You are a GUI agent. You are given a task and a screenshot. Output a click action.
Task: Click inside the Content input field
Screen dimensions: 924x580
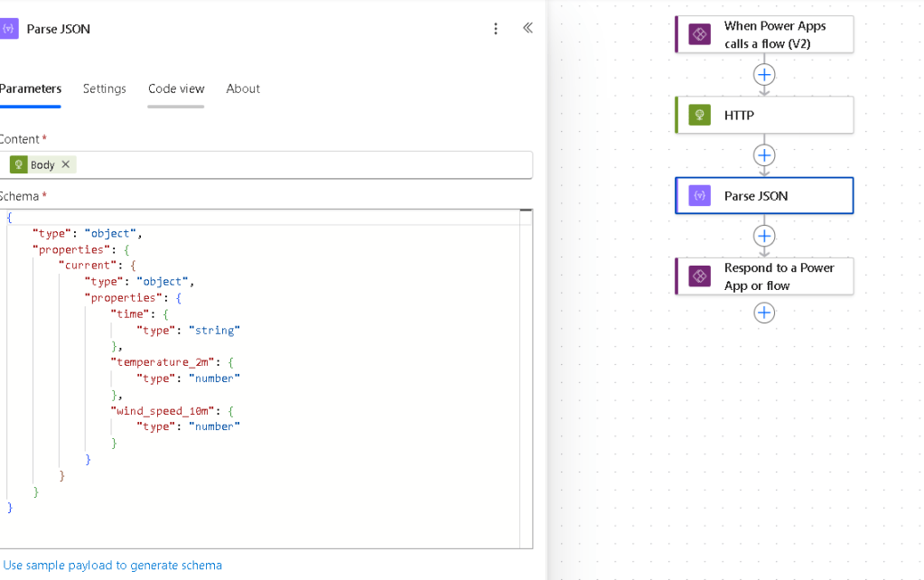(x=298, y=164)
